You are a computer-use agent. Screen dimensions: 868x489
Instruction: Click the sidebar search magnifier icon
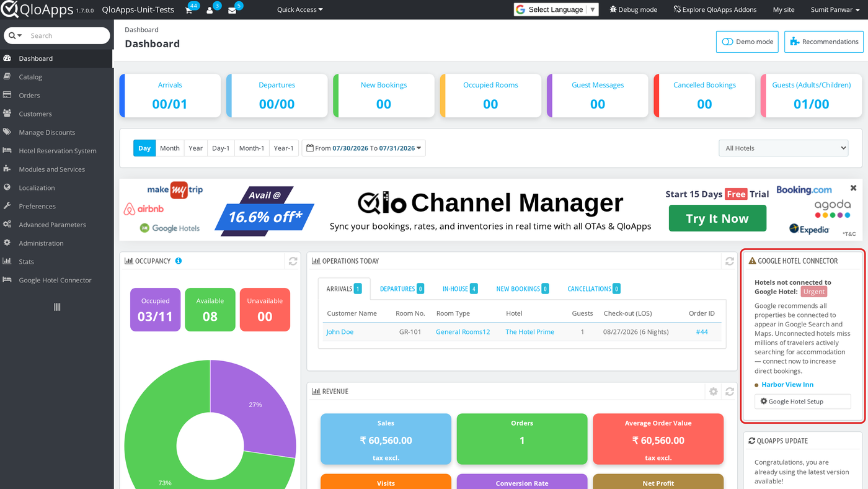click(12, 36)
